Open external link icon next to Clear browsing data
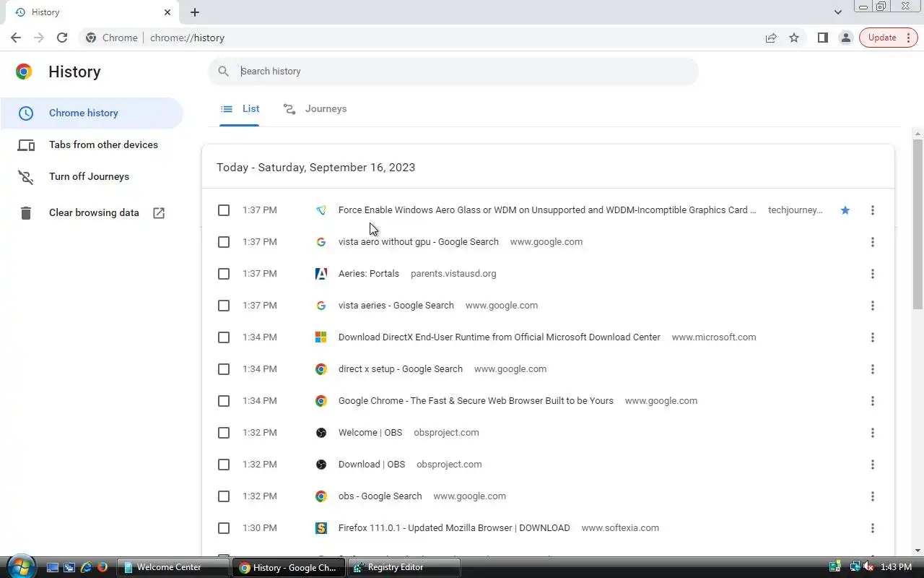This screenshot has height=578, width=924. pyautogui.click(x=159, y=212)
